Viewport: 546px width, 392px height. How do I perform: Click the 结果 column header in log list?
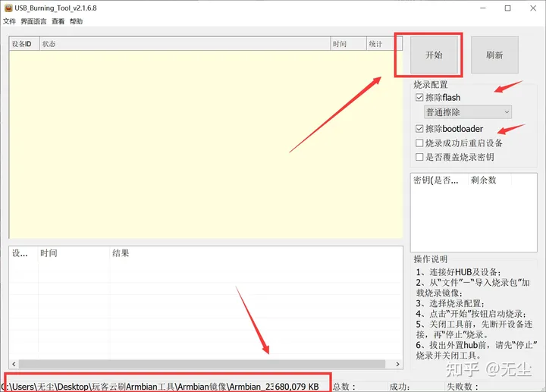click(x=121, y=253)
